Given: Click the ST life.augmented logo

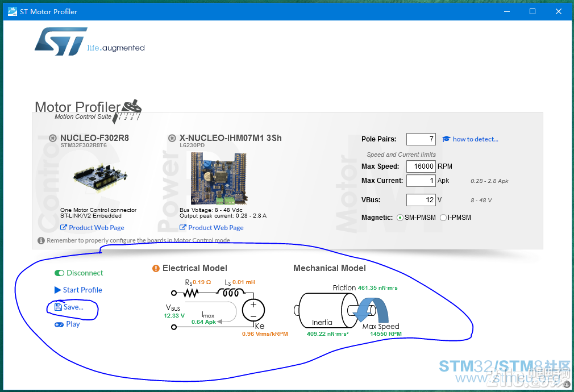Looking at the screenshot, I should [x=90, y=41].
